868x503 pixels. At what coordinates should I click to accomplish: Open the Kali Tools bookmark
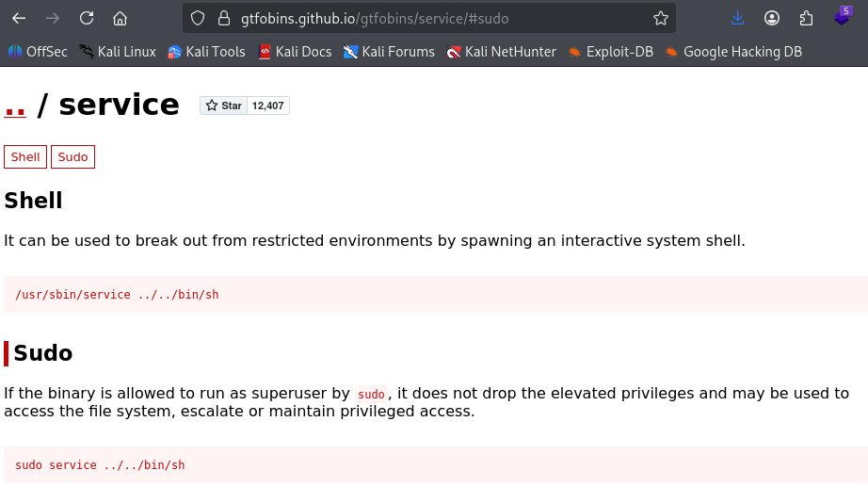tap(206, 52)
